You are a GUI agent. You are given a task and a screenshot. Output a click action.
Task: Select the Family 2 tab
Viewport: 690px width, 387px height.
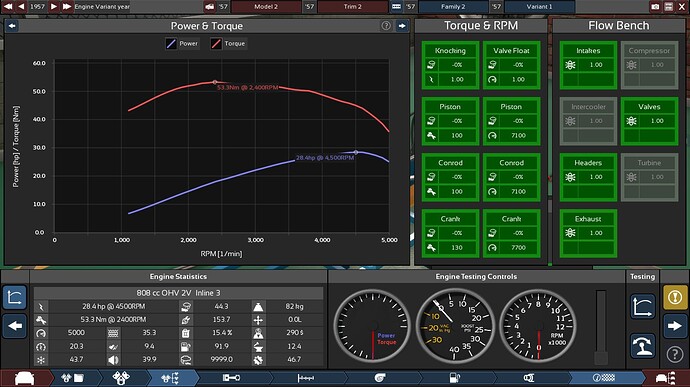tap(453, 7)
